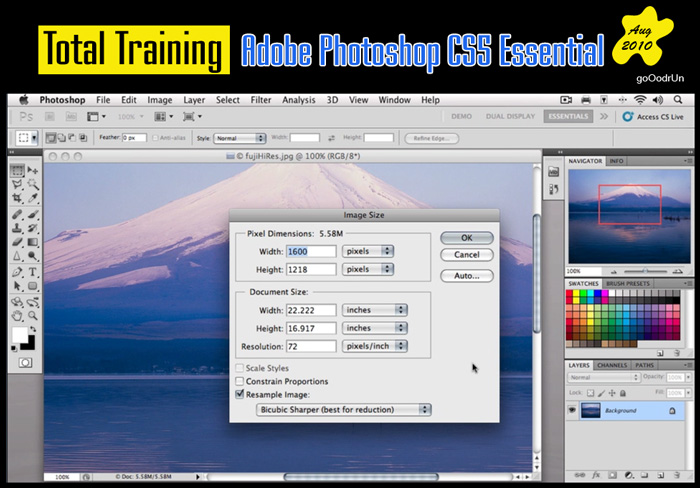Image resolution: width=700 pixels, height=488 pixels.
Task: Open Access CS Live
Action: pos(653,117)
